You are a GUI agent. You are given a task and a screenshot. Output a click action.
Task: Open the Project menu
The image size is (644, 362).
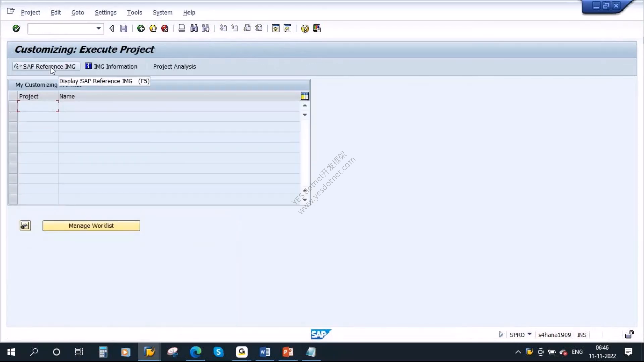coord(31,12)
